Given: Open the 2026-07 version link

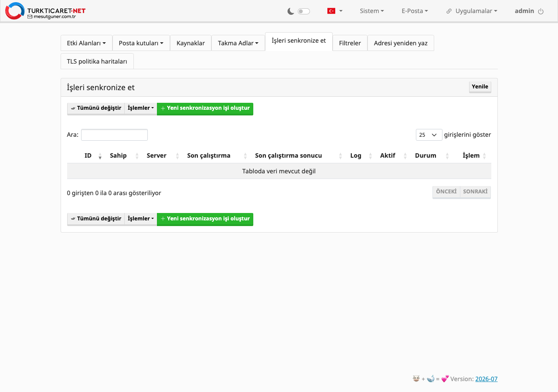Looking at the screenshot, I should point(487,379).
